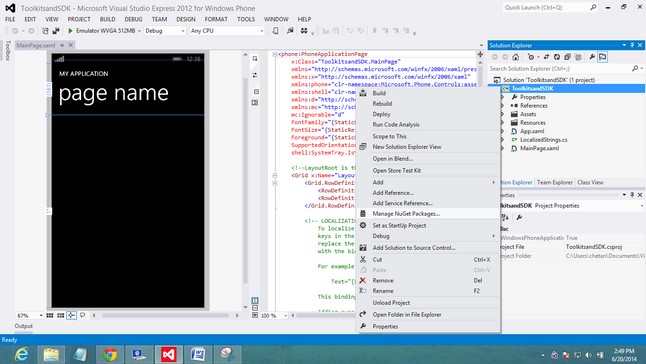
Task: Open the DEBUG menu
Action: click(133, 19)
